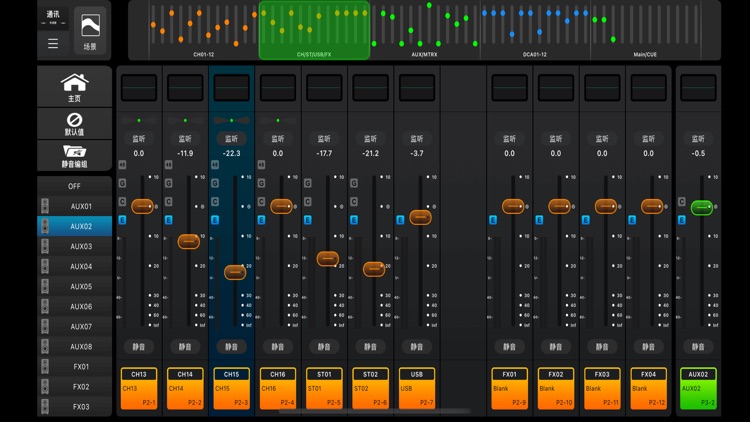Click the CH14 fader knob
The image size is (750, 422).
(188, 241)
